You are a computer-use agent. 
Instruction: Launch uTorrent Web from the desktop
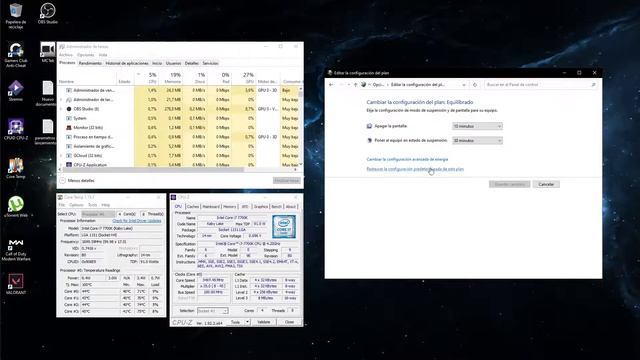click(x=16, y=207)
